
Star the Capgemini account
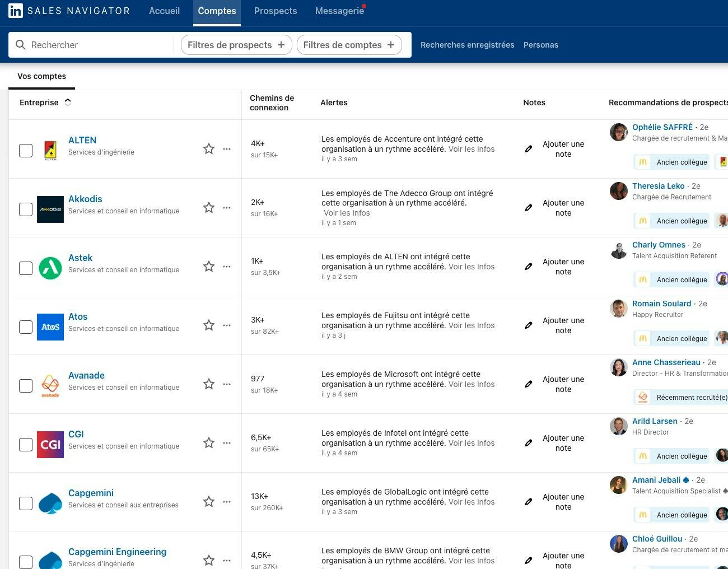point(209,502)
